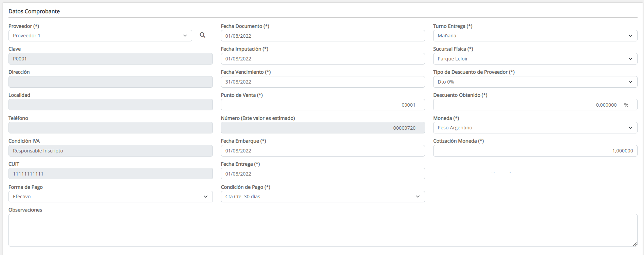
Task: Open the Moneda dropdown
Action: (x=535, y=128)
